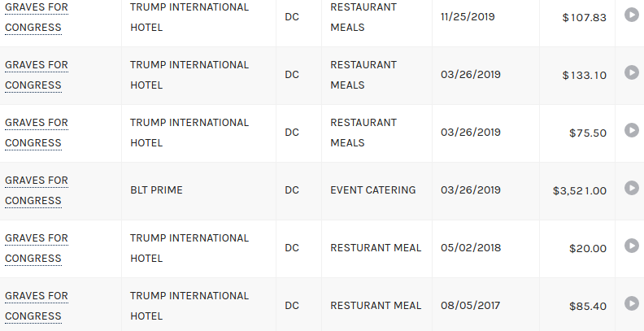The height and width of the screenshot is (331, 644).
Task: Expand the $3,521.00 BLT Prime row arrow
Action: click(x=631, y=188)
